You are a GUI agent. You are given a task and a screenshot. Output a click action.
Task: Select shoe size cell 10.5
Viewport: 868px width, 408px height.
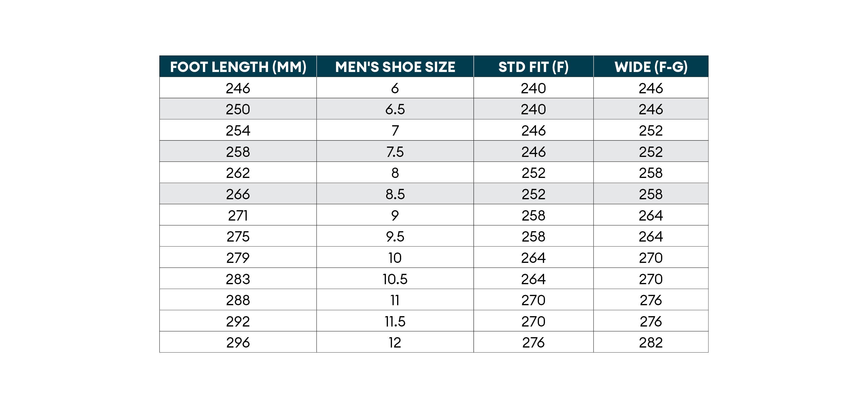click(x=395, y=279)
